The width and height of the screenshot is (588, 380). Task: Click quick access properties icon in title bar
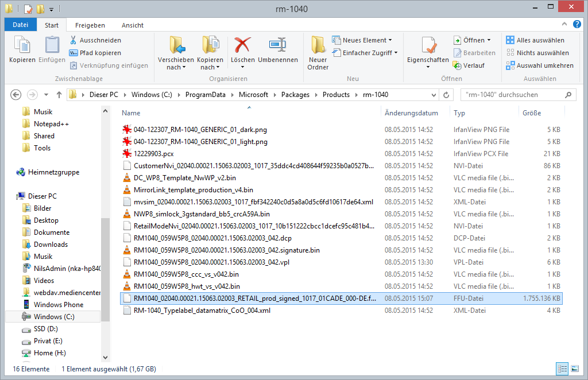pos(29,8)
